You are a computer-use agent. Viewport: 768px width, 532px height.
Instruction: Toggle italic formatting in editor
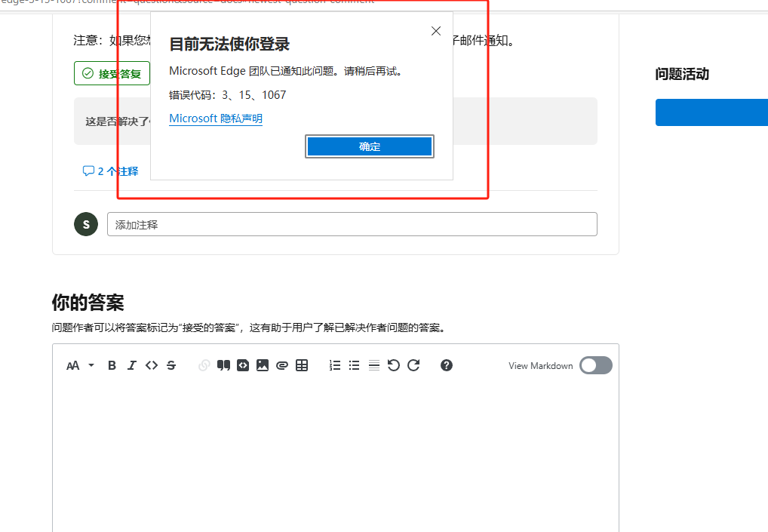coord(131,365)
